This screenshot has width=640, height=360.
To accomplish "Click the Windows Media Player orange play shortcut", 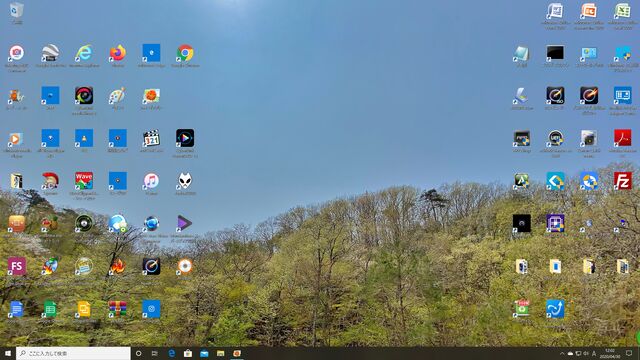I will [x=16, y=138].
